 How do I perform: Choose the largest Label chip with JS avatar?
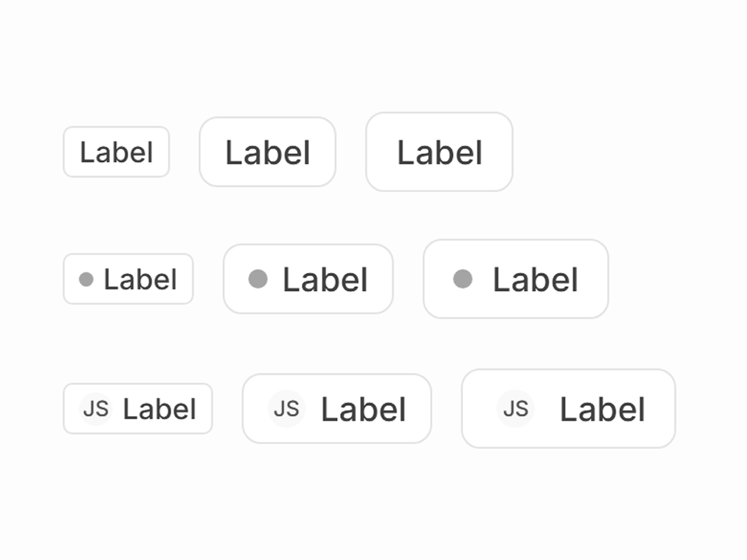(x=568, y=409)
